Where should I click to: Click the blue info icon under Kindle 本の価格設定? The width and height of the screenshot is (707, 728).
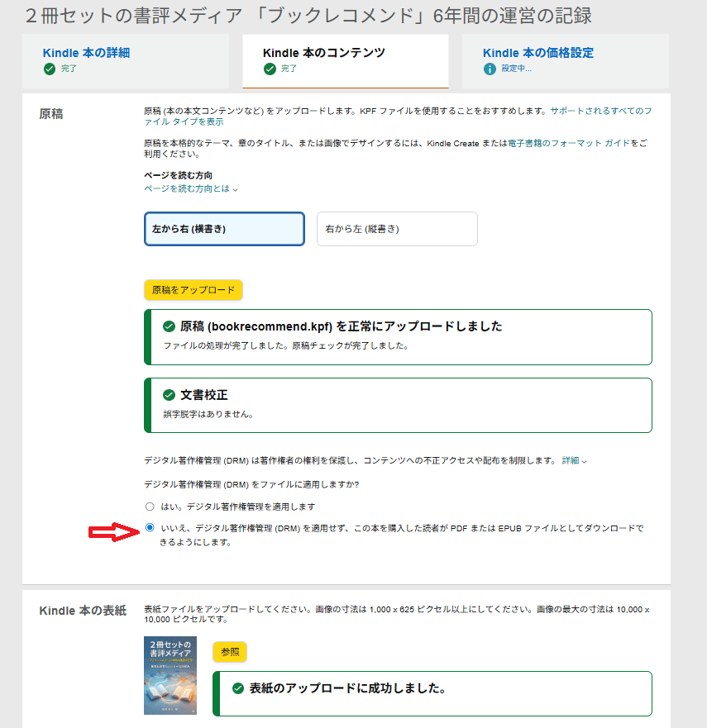tap(490, 69)
